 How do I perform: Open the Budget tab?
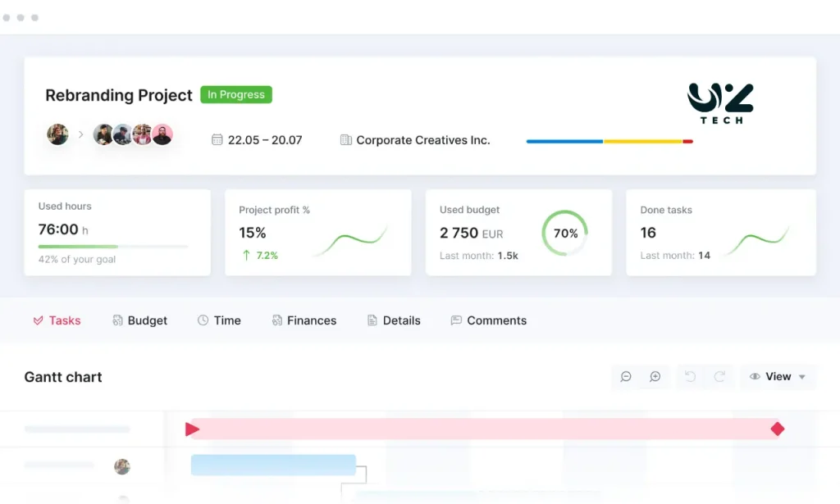pyautogui.click(x=139, y=320)
